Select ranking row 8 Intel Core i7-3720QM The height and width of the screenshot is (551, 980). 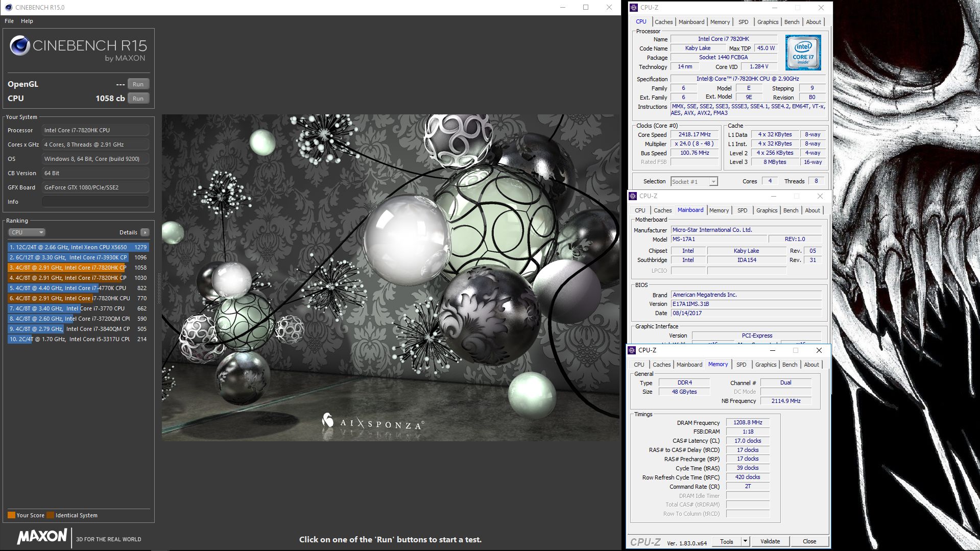(78, 319)
